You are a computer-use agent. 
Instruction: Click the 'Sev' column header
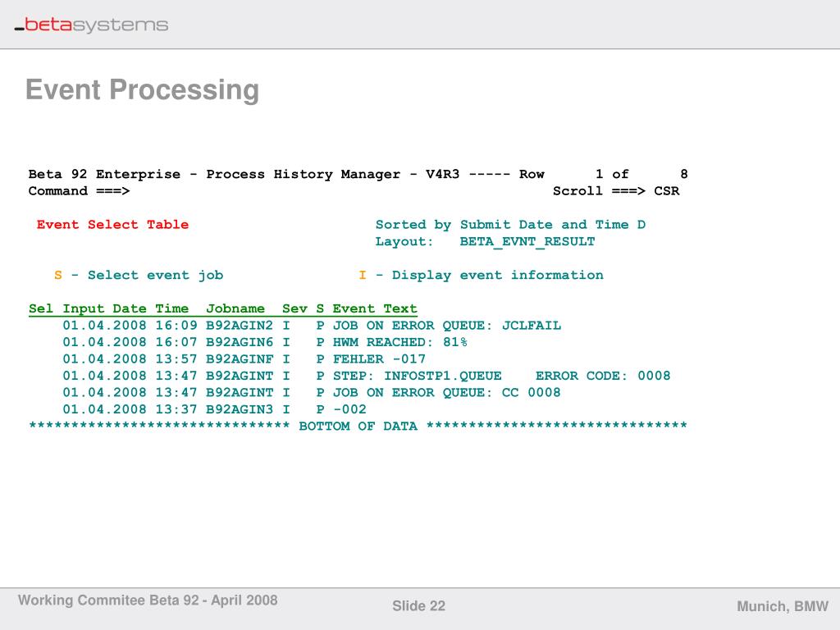(294, 309)
